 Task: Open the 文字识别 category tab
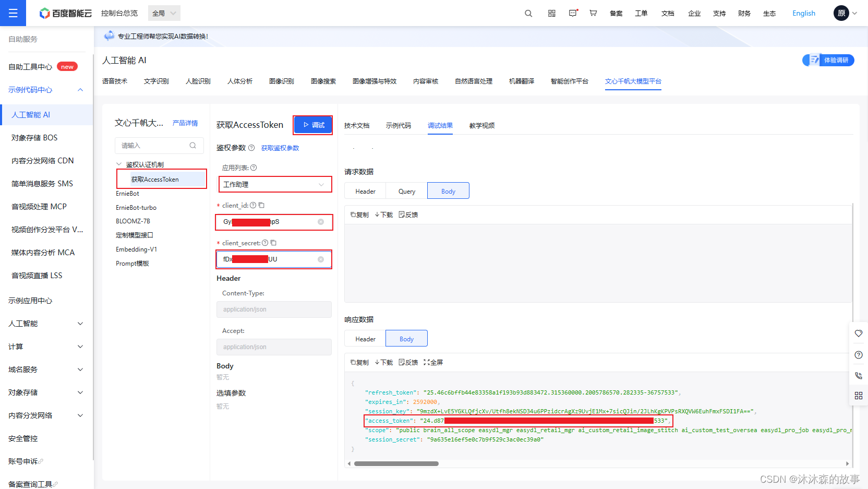pyautogui.click(x=156, y=81)
